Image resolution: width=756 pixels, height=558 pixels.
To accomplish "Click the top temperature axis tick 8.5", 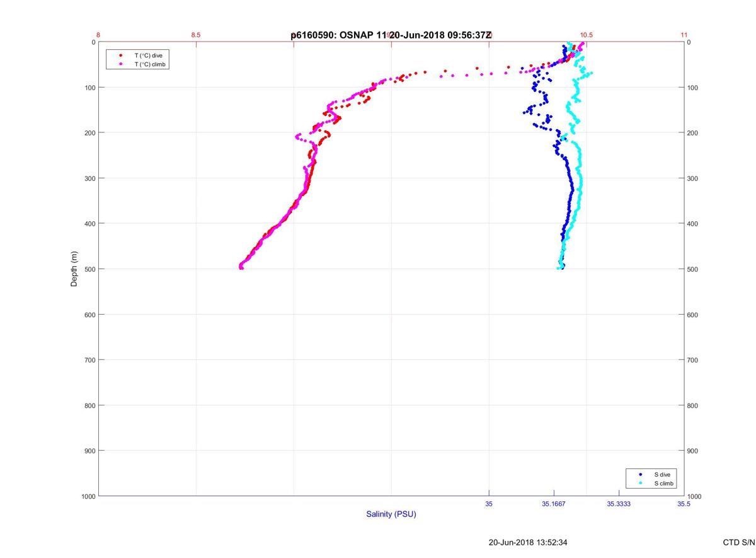I will pyautogui.click(x=196, y=35).
